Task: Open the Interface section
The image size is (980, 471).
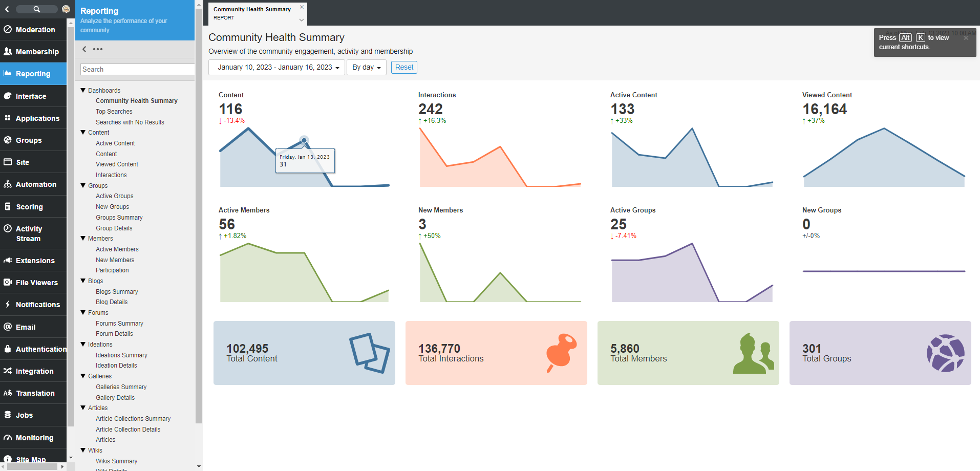Action: pyautogui.click(x=33, y=96)
